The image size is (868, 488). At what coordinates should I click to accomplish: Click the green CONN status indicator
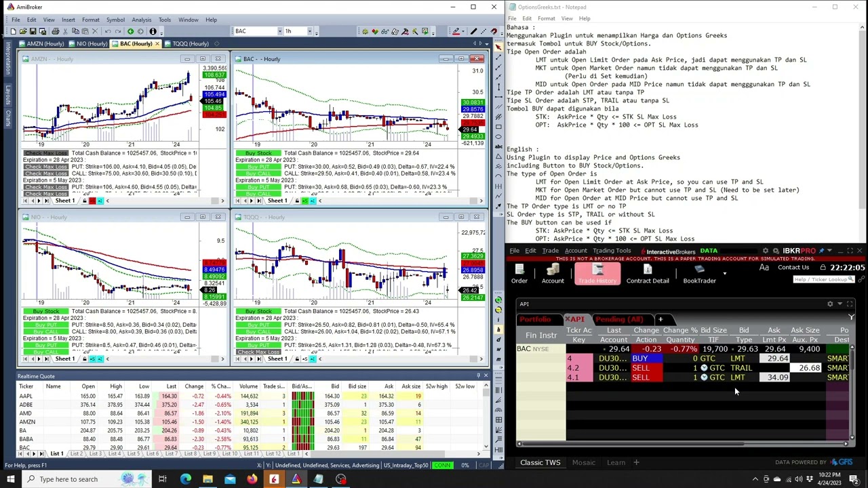coord(443,465)
